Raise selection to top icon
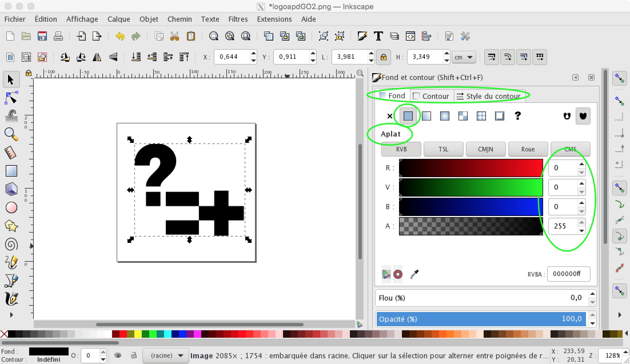The width and height of the screenshot is (630, 364). (184, 57)
